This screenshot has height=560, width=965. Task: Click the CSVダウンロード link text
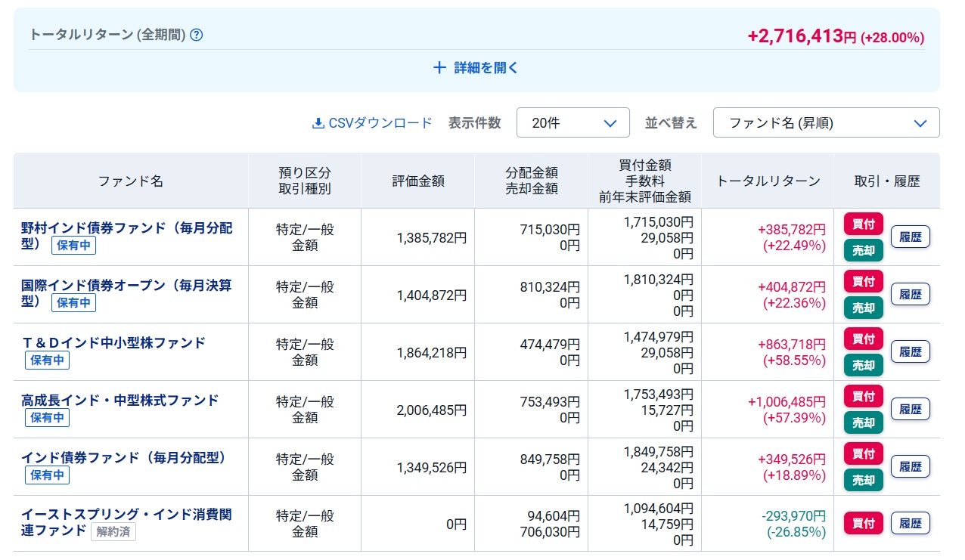(380, 123)
